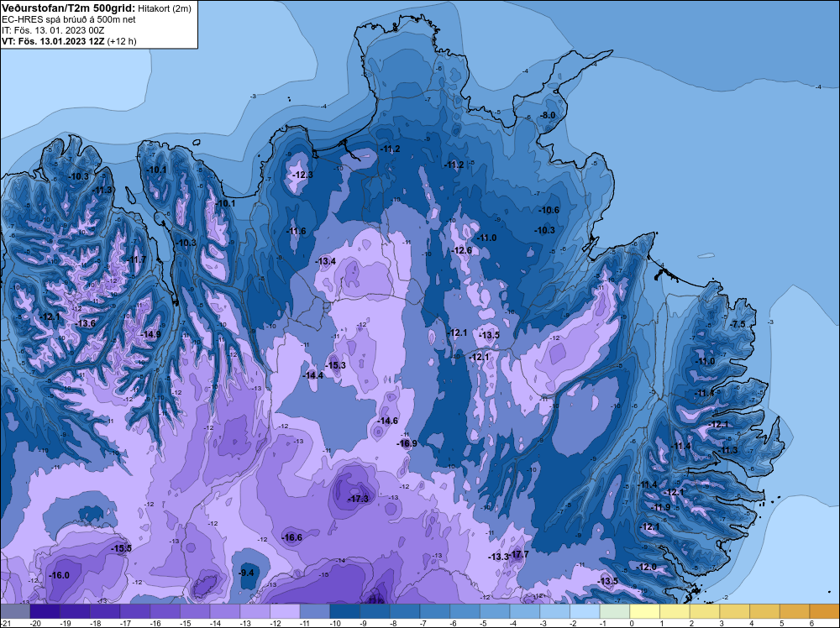
Task: Click the -9.4 temperature value
Action: click(246, 573)
